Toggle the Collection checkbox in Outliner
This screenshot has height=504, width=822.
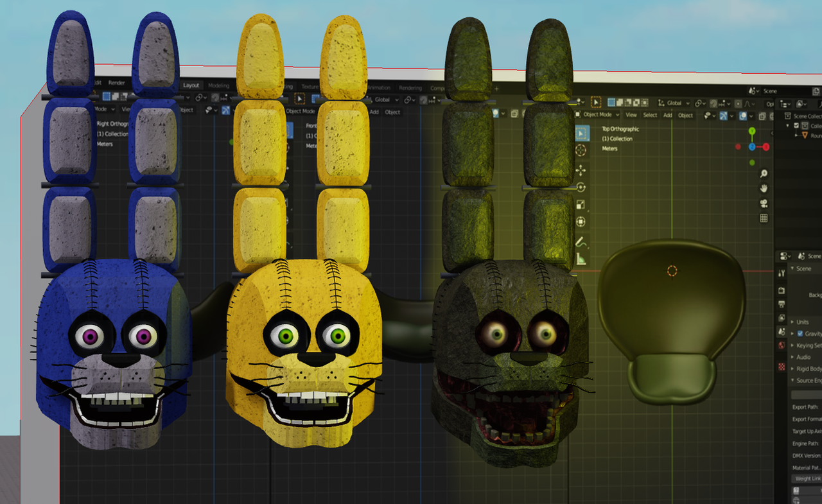797,126
